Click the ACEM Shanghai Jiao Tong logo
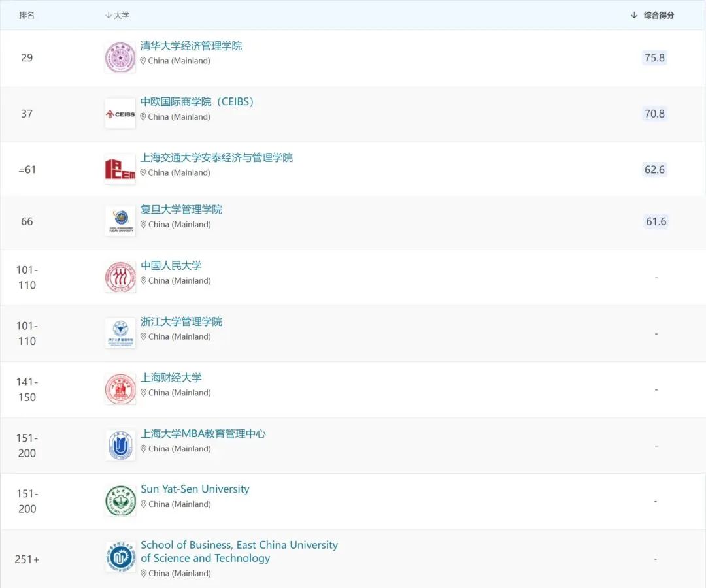This screenshot has width=706, height=588. pos(120,169)
